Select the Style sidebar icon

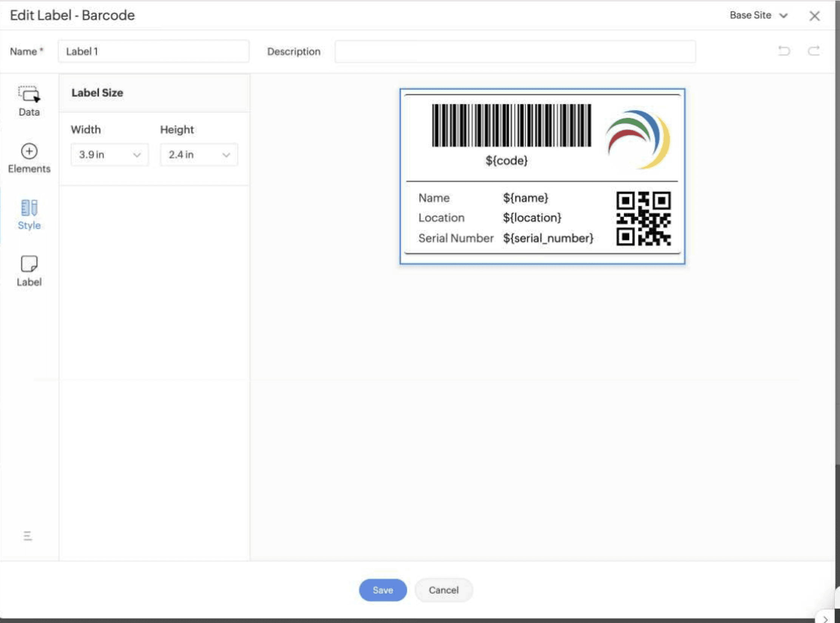pos(29,214)
